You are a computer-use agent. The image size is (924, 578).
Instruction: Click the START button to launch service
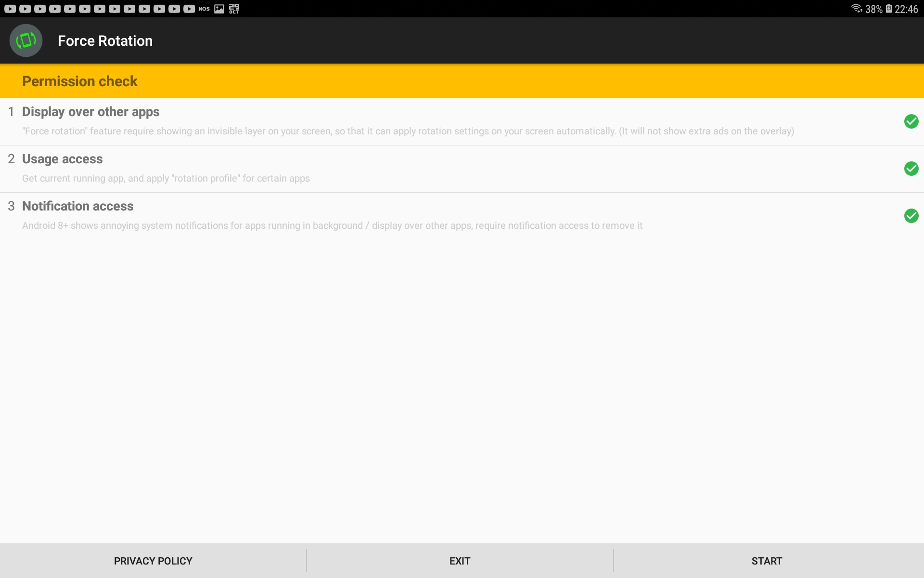click(767, 560)
